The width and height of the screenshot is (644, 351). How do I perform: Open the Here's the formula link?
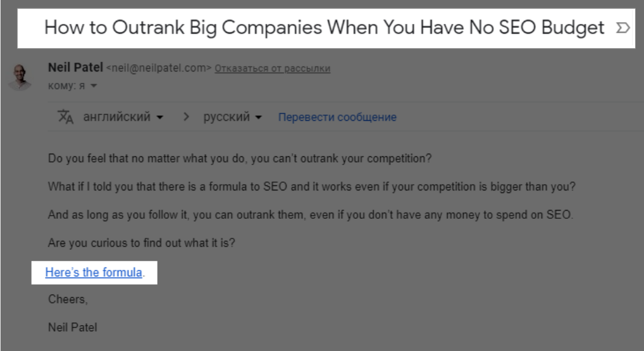pos(94,273)
